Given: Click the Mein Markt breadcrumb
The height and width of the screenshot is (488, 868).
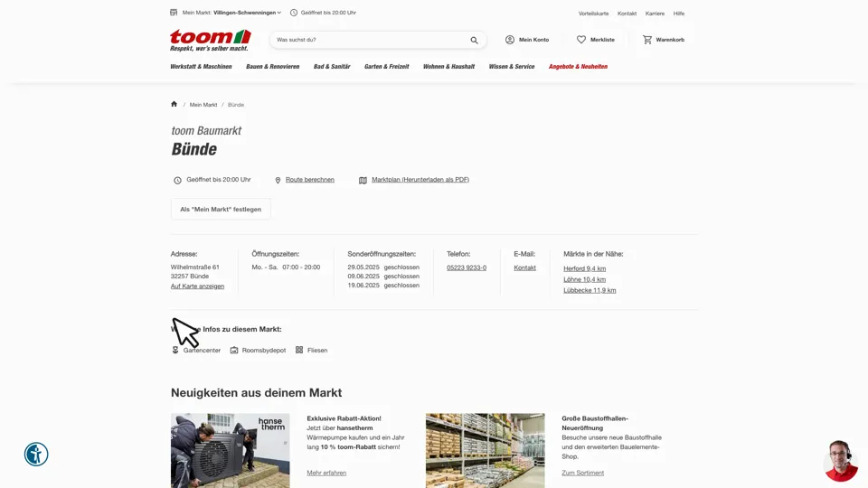Looking at the screenshot, I should (203, 105).
